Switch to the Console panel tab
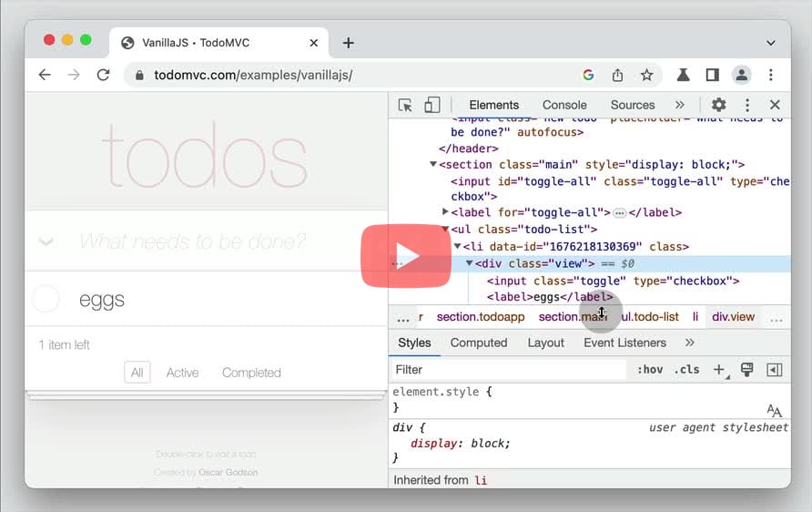This screenshot has height=512, width=812. [x=564, y=105]
